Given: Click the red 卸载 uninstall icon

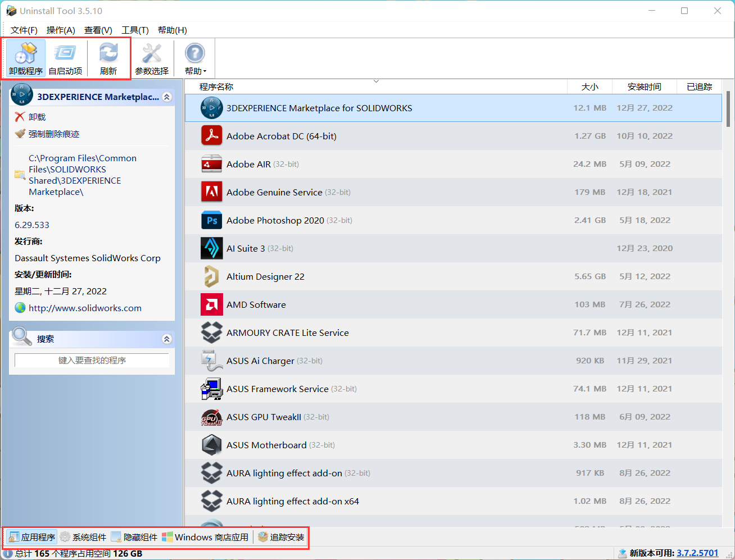Looking at the screenshot, I should click(x=21, y=117).
